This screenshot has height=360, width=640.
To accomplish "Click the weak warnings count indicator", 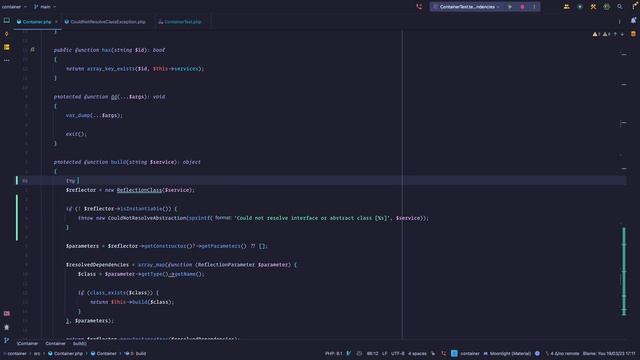I will pyautogui.click(x=607, y=34).
